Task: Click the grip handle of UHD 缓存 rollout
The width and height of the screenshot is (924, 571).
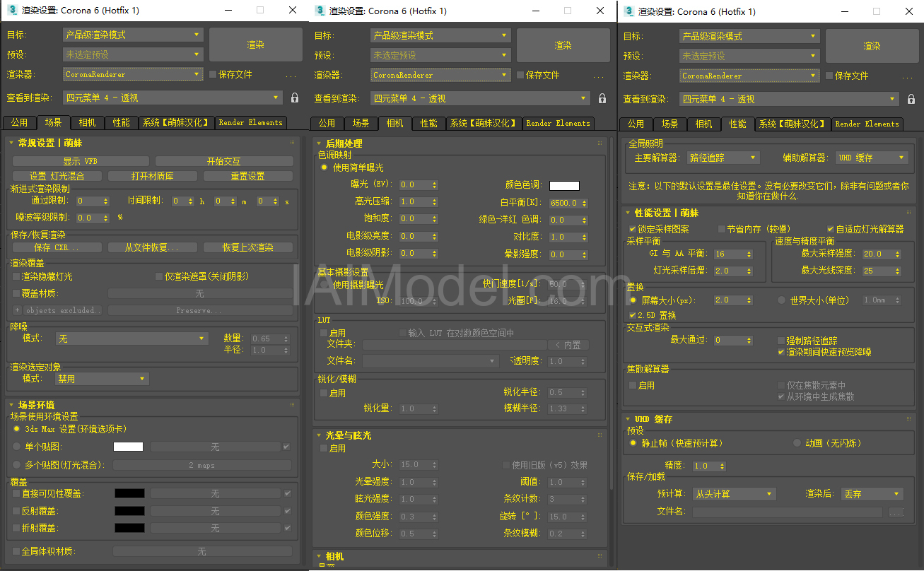Action: pos(908,418)
